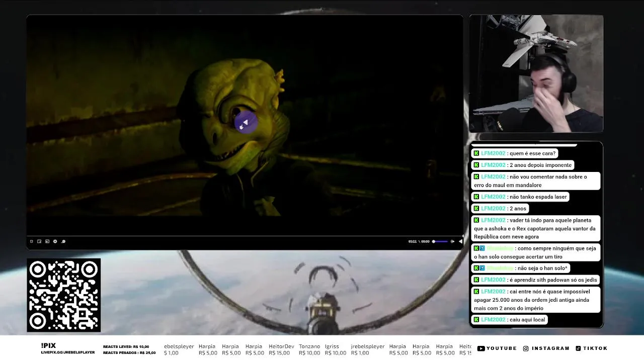Click the speaker volume icon in player
This screenshot has width=644, height=362.
pos(452,241)
